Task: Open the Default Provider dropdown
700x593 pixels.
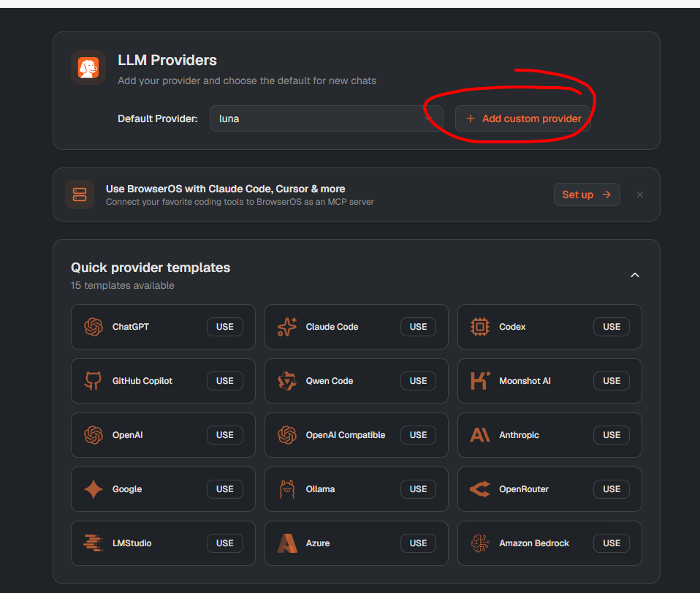Action: coord(327,118)
